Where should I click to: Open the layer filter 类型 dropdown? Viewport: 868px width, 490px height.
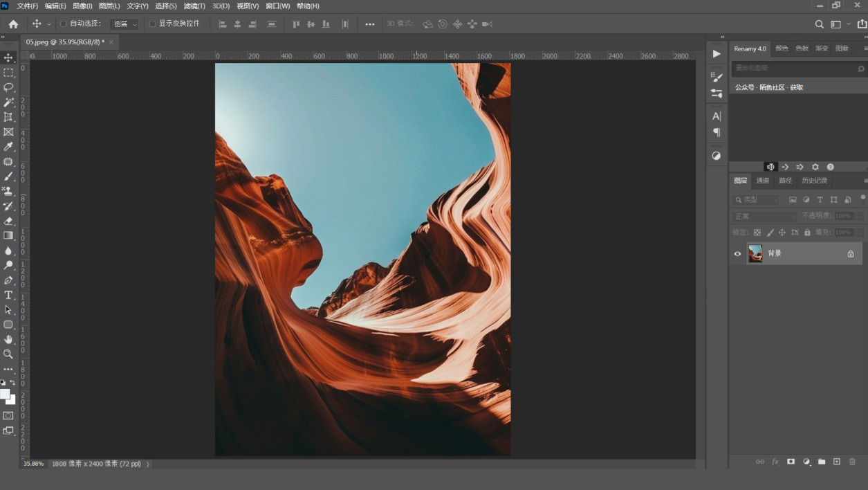(756, 199)
